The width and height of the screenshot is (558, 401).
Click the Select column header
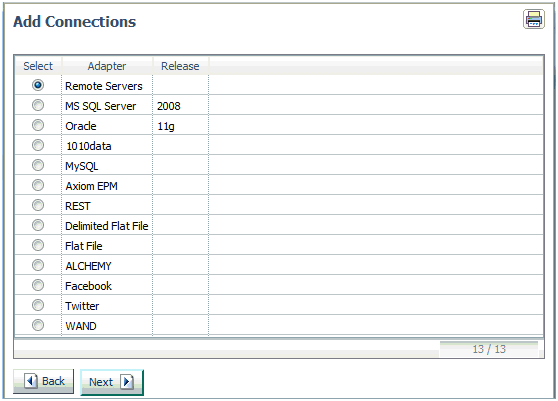point(38,66)
